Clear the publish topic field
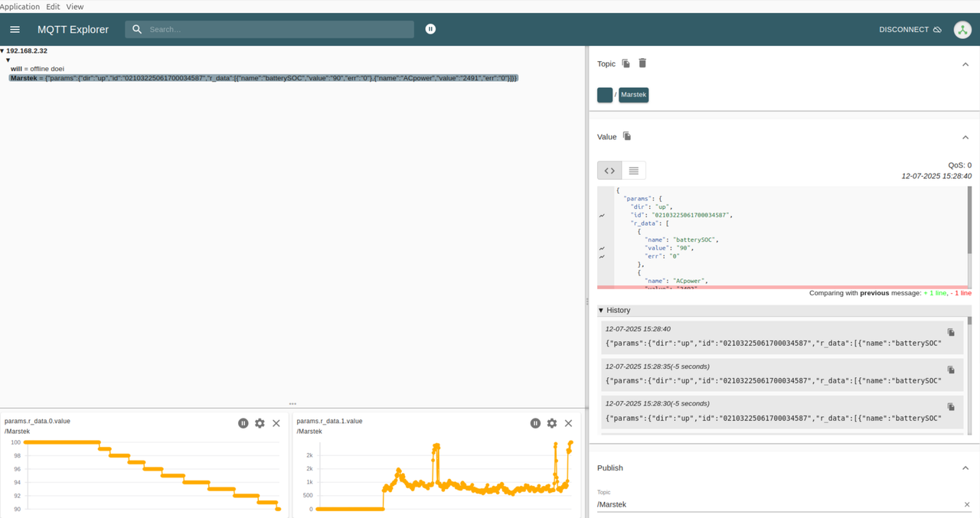 click(967, 504)
